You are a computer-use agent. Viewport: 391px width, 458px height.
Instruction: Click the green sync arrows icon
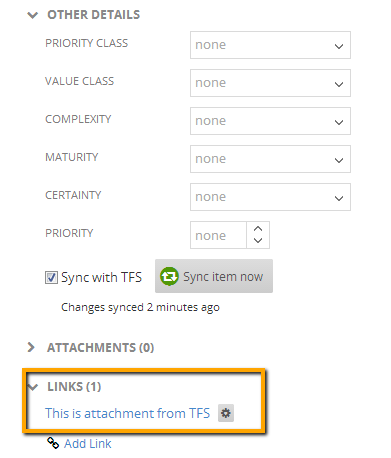pyautogui.click(x=169, y=276)
